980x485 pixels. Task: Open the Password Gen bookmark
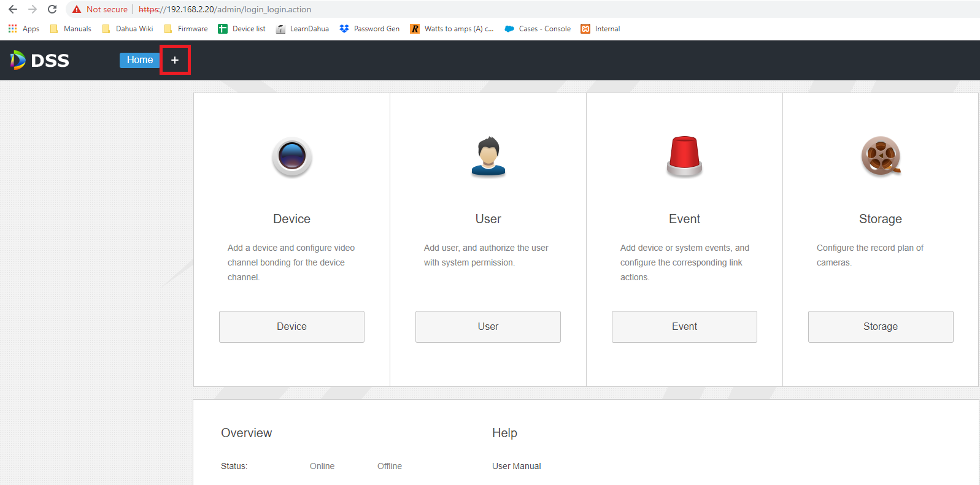click(369, 29)
